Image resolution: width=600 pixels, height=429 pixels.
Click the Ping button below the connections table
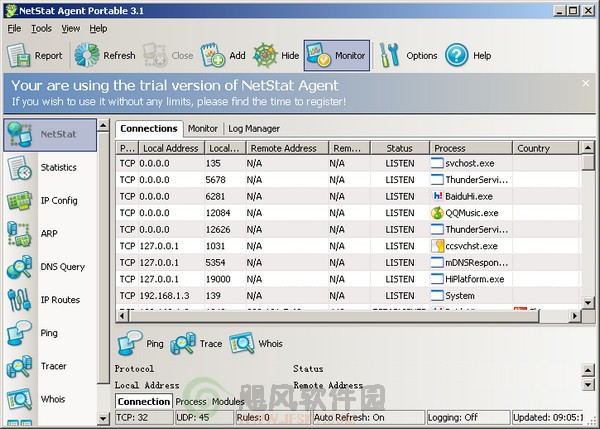[140, 343]
